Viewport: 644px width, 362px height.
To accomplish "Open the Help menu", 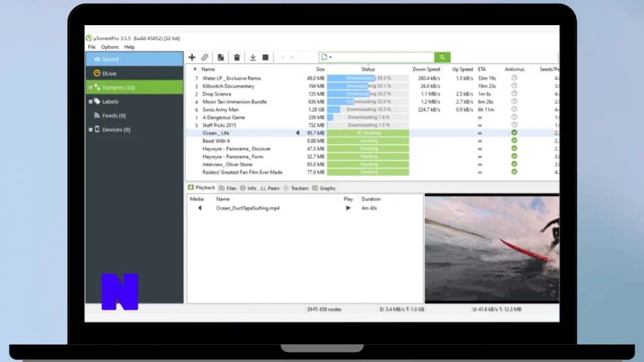I will pos(130,47).
